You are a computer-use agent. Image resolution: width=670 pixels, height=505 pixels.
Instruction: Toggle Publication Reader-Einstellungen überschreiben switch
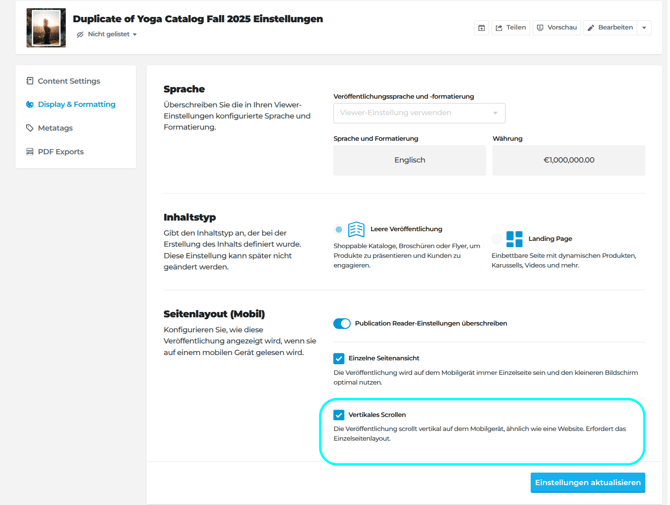point(342,323)
